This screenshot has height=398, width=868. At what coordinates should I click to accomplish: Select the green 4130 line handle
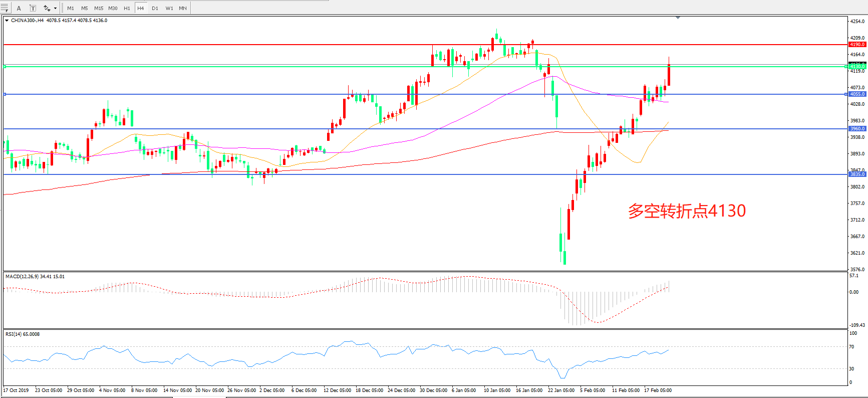[5, 66]
